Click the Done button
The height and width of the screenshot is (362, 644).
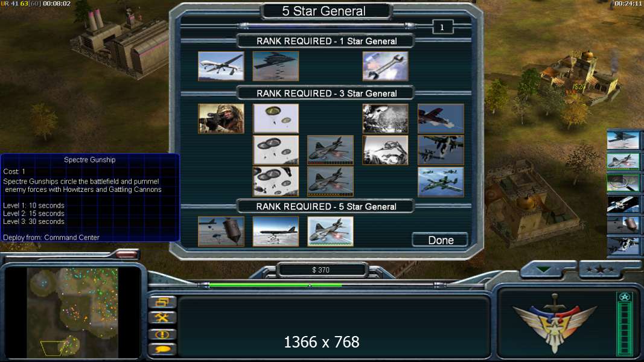(x=440, y=240)
